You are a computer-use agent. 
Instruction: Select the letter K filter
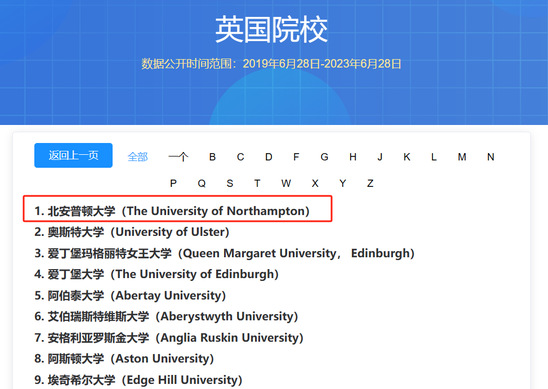(x=407, y=157)
